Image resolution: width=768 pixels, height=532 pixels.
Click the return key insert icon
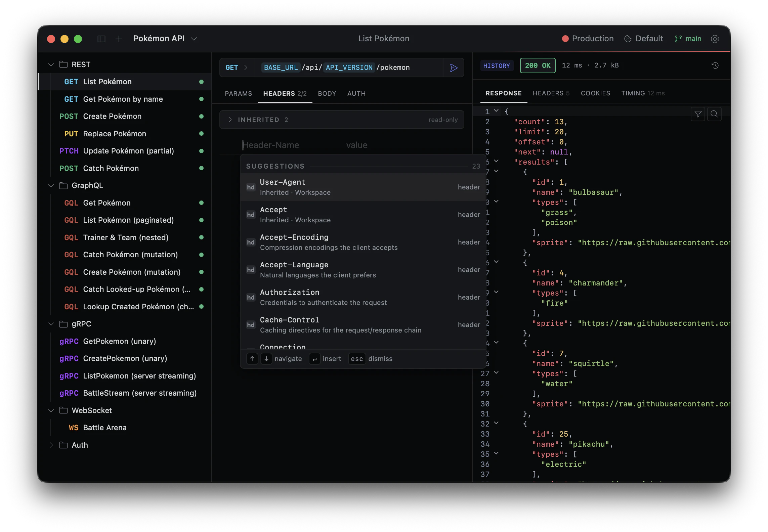coord(314,359)
